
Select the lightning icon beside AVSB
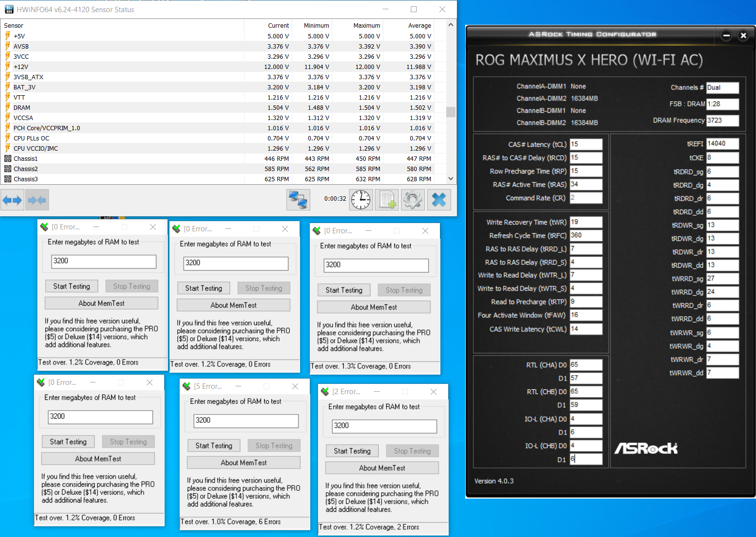8,46
